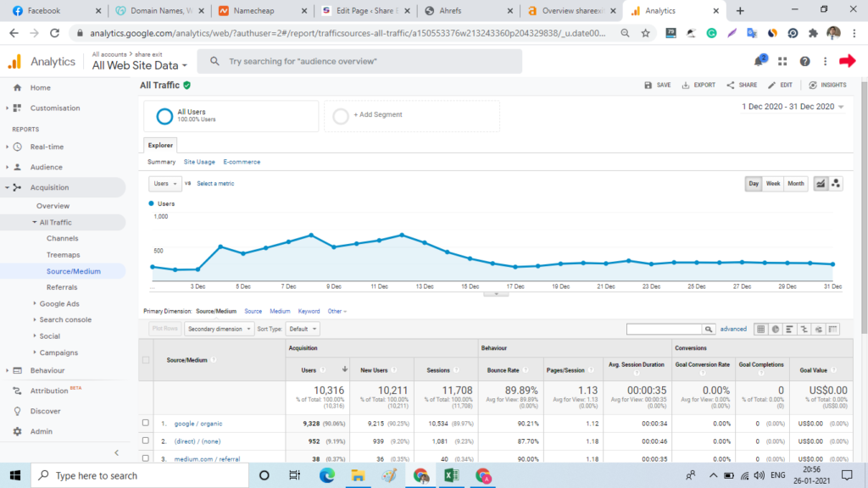This screenshot has width=868, height=488.
Task: Expand the Search console section
Action: tap(64, 319)
